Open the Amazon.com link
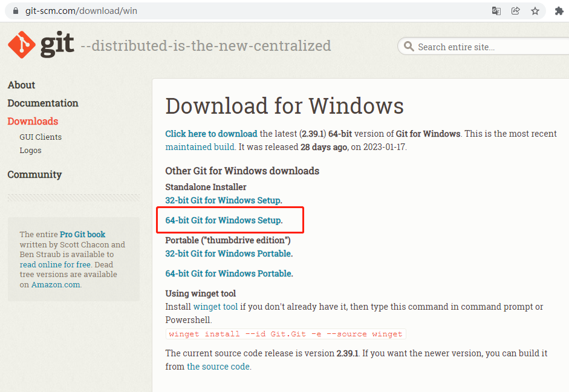The image size is (569, 392). point(56,284)
